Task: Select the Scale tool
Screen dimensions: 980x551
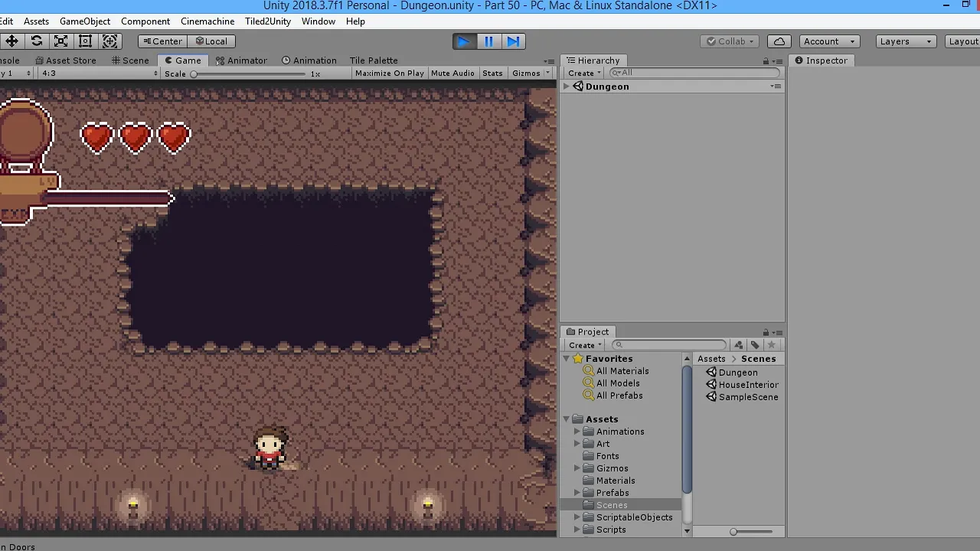Action: click(x=61, y=41)
